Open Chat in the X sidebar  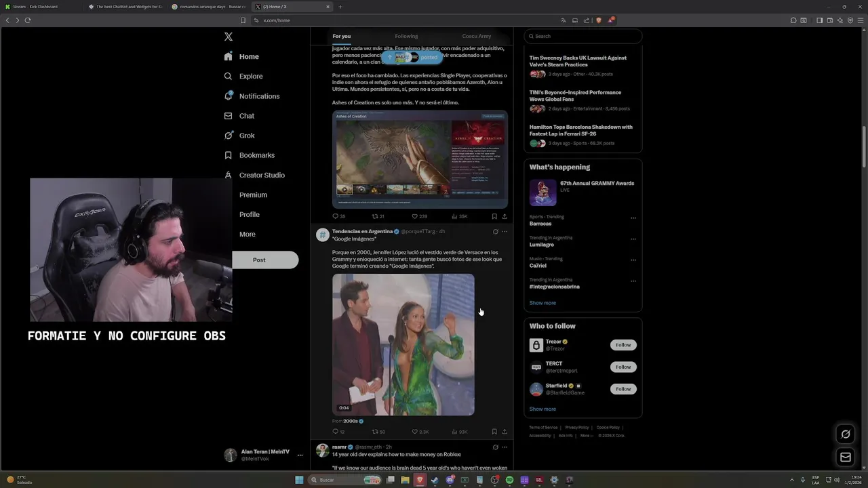(239, 116)
